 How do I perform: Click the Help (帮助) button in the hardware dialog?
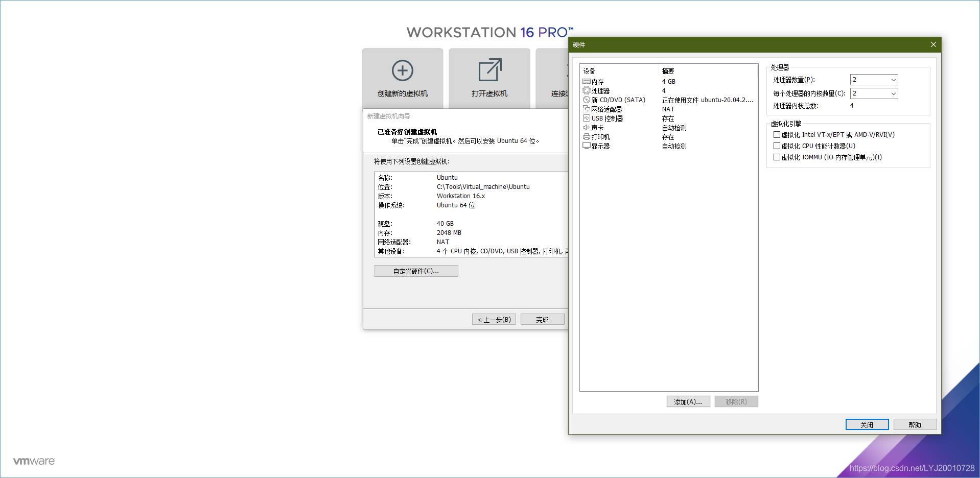(915, 425)
